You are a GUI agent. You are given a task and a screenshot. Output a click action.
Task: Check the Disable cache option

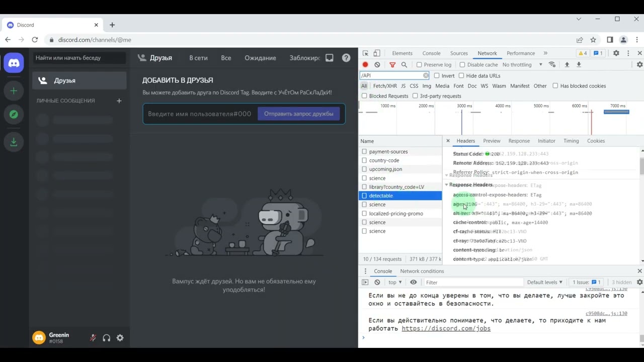click(x=462, y=65)
